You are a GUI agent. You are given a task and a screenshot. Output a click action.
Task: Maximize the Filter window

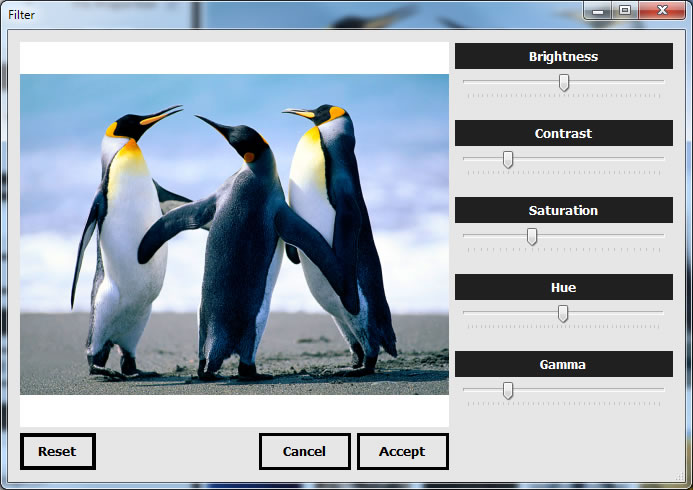[x=624, y=11]
